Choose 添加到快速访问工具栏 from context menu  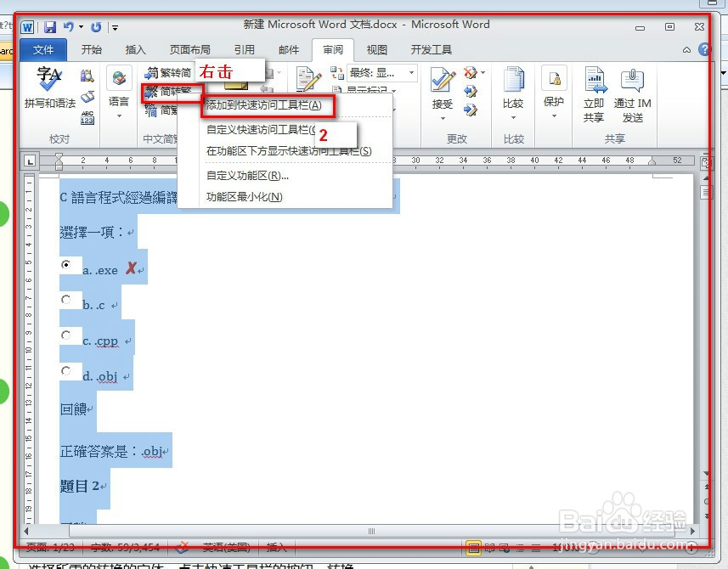tap(264, 106)
